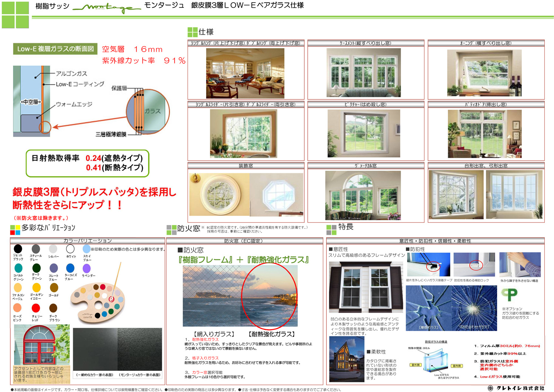Open the night-time house photo beside 柔軟性
The width and height of the screenshot is (554, 392).
pyautogui.click(x=347, y=359)
